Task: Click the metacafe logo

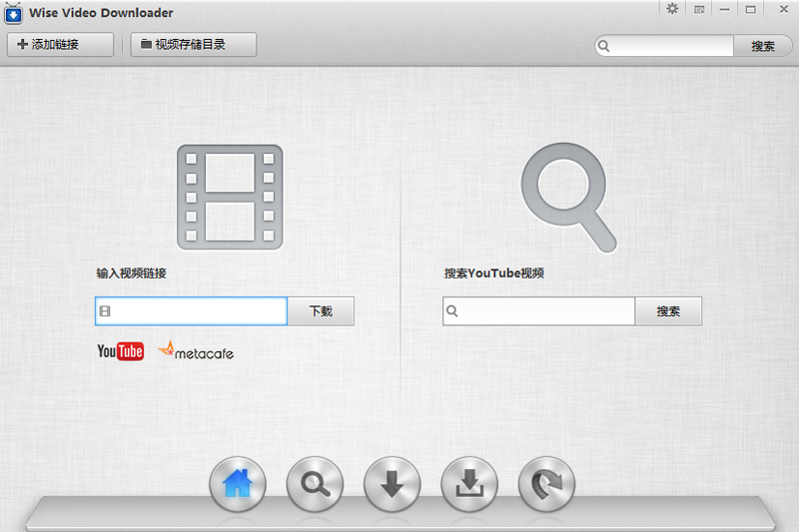Action: point(196,350)
